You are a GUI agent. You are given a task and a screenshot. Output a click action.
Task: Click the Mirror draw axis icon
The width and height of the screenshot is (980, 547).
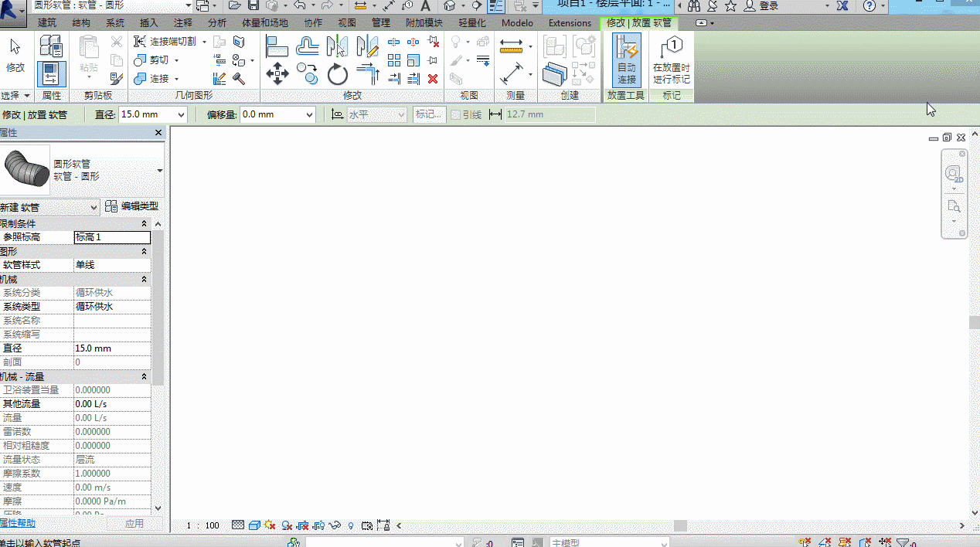click(368, 46)
